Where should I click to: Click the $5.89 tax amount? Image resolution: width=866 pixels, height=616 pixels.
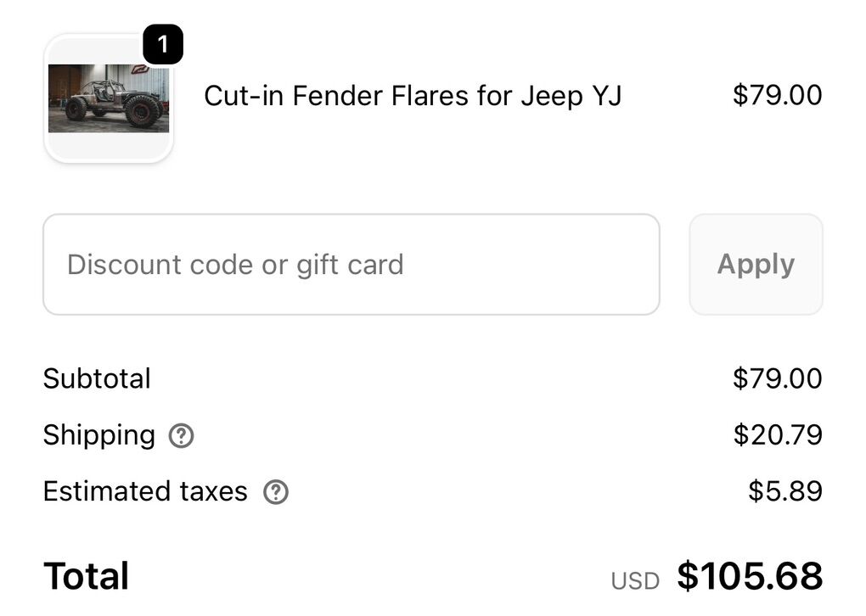(784, 491)
